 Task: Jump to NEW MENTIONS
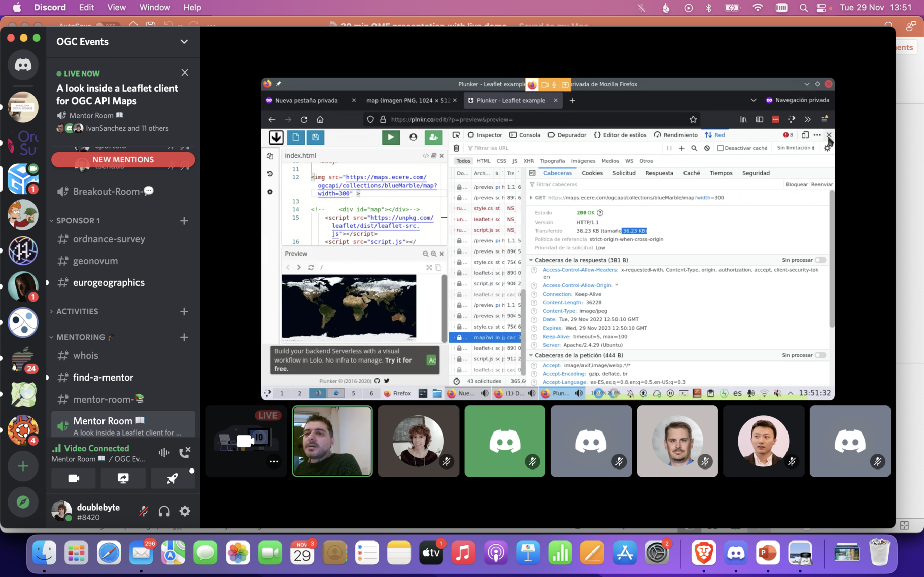click(x=123, y=159)
